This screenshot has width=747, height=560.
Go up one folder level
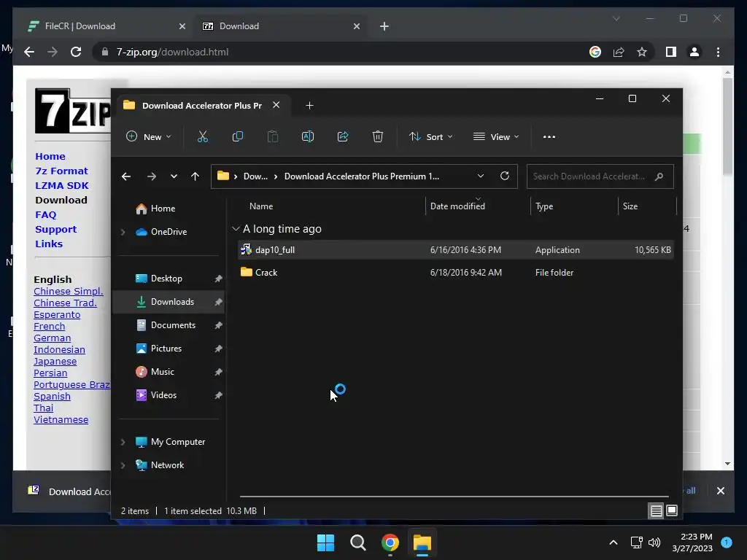click(195, 176)
